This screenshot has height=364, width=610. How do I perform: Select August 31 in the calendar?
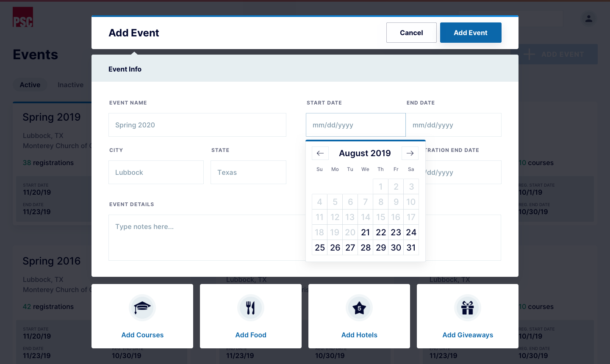coord(411,248)
